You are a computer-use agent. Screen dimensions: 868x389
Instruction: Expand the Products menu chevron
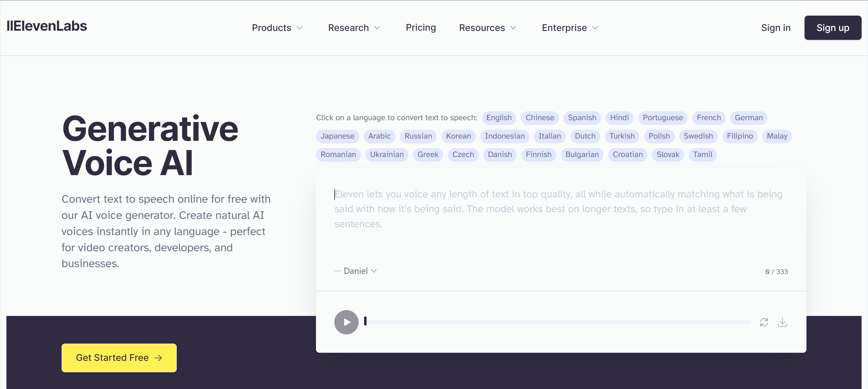click(299, 28)
